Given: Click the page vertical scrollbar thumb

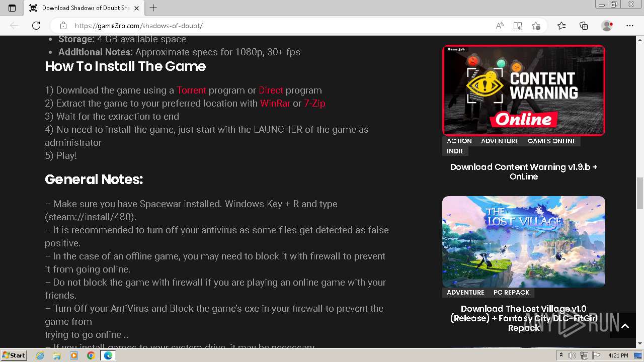Looking at the screenshot, I should tap(640, 193).
